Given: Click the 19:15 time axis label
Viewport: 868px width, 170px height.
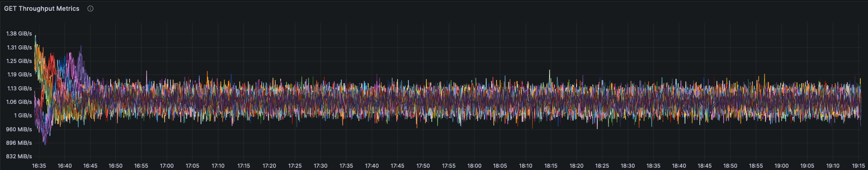Looking at the screenshot, I should [859, 166].
